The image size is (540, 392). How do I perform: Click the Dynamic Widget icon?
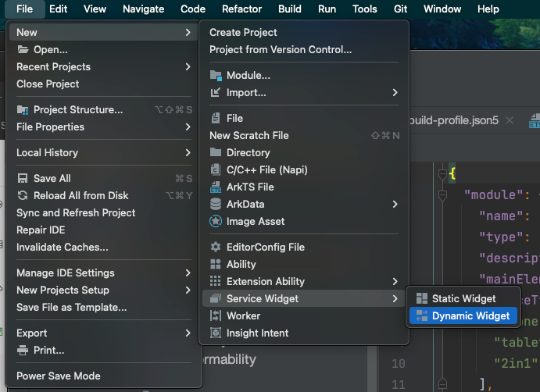click(422, 315)
